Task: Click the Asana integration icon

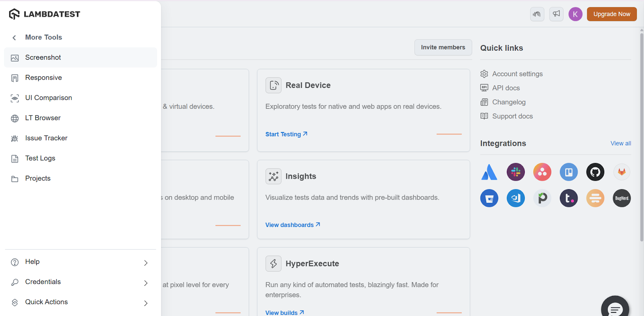Action: [x=542, y=172]
